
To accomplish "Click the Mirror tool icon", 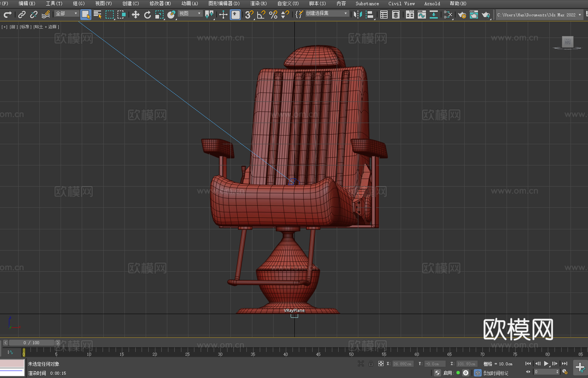I will coord(358,14).
